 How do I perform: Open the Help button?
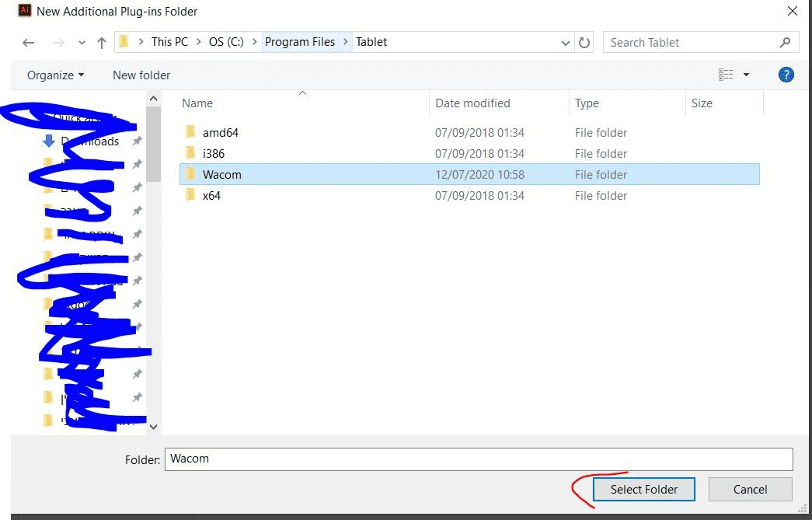click(x=786, y=75)
